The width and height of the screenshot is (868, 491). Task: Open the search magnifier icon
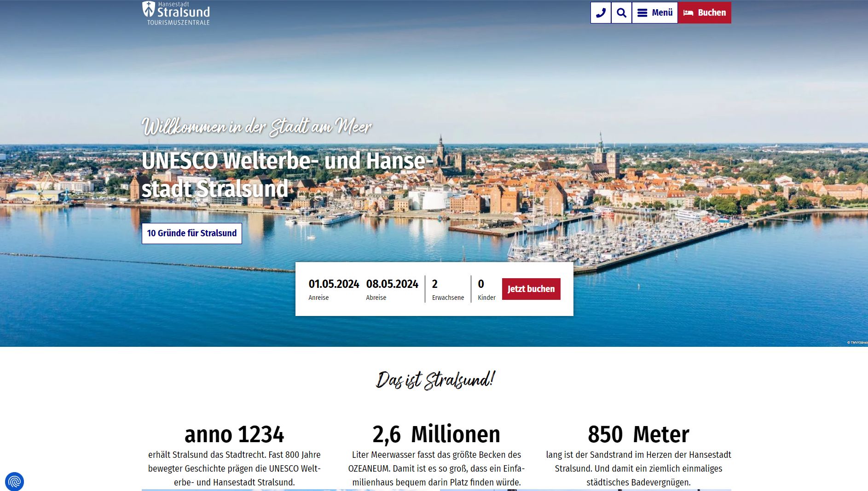tap(621, 13)
